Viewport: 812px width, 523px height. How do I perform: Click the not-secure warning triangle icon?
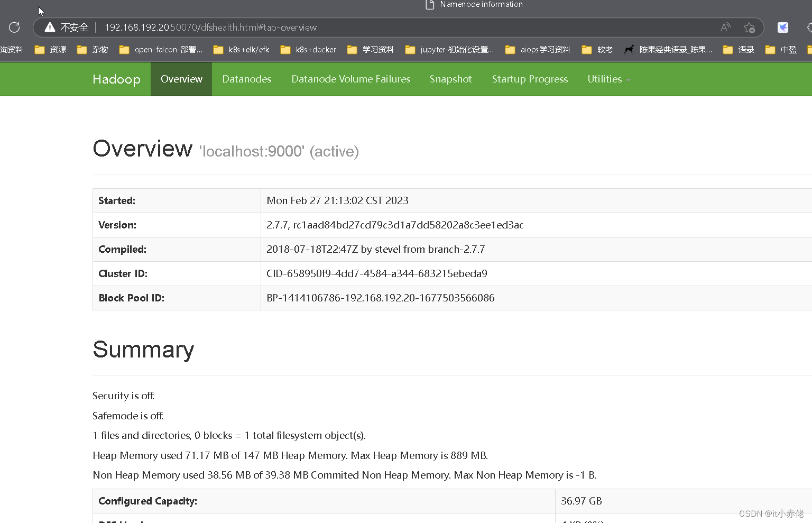[50, 27]
